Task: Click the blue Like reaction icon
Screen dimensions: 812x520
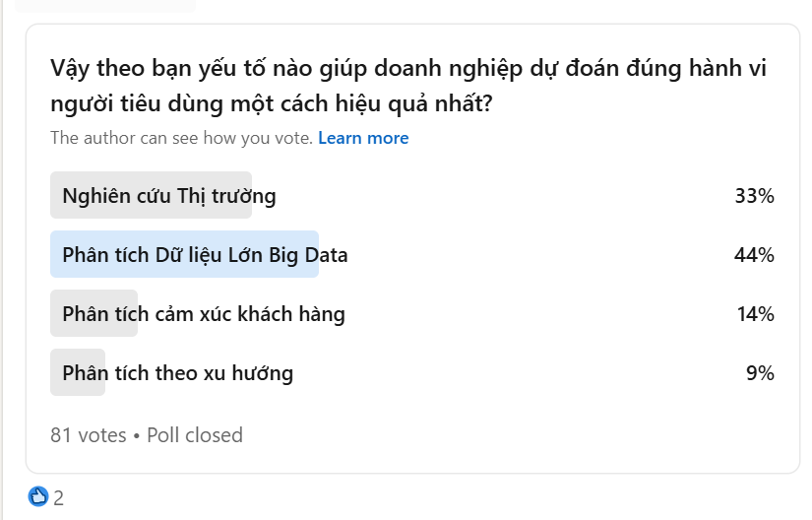Action: (38, 496)
